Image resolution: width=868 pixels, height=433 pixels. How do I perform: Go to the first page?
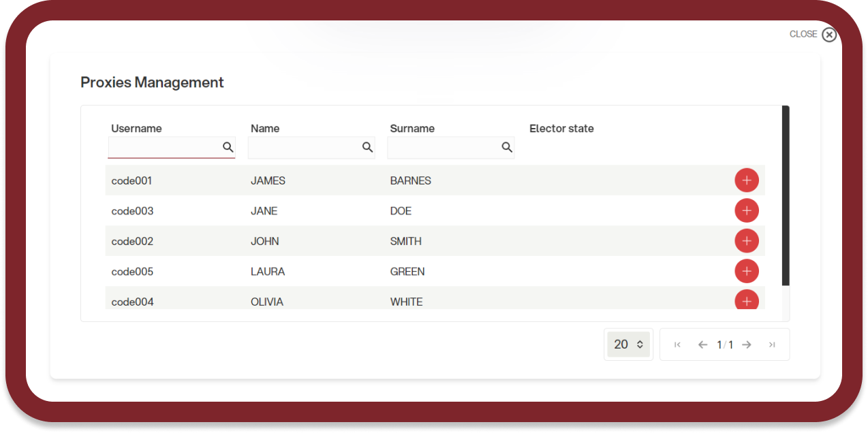coord(677,344)
